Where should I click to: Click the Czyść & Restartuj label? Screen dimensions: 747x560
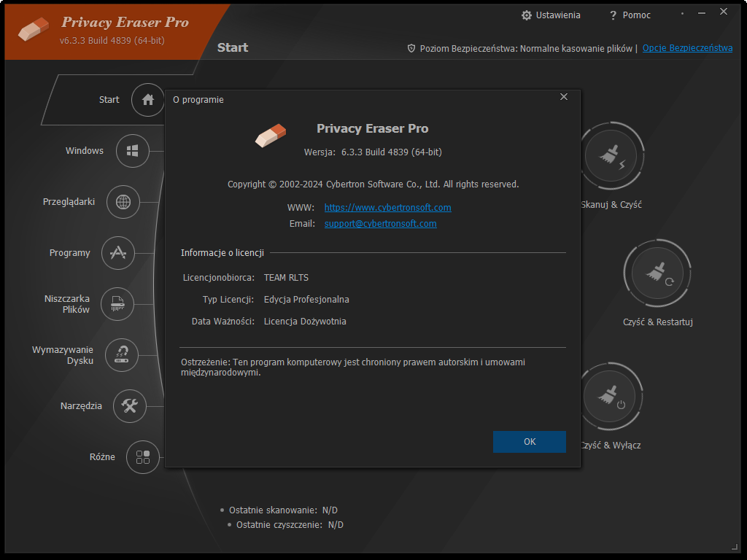click(x=658, y=322)
